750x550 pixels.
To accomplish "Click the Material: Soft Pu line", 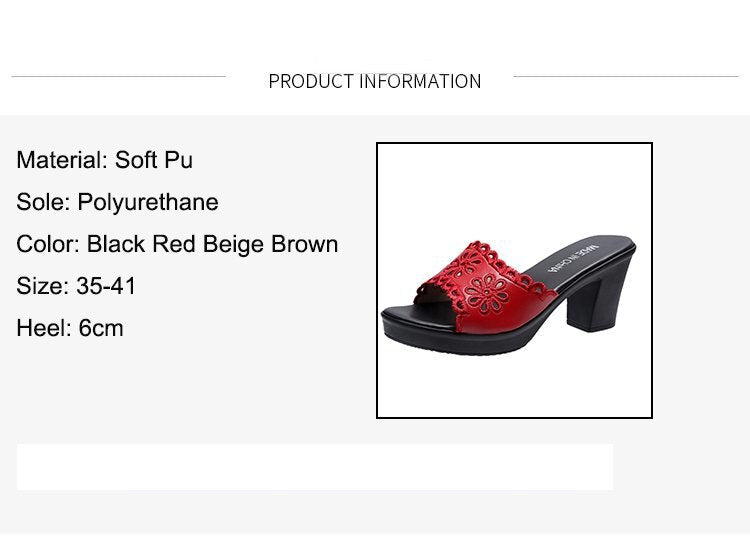I will [104, 160].
